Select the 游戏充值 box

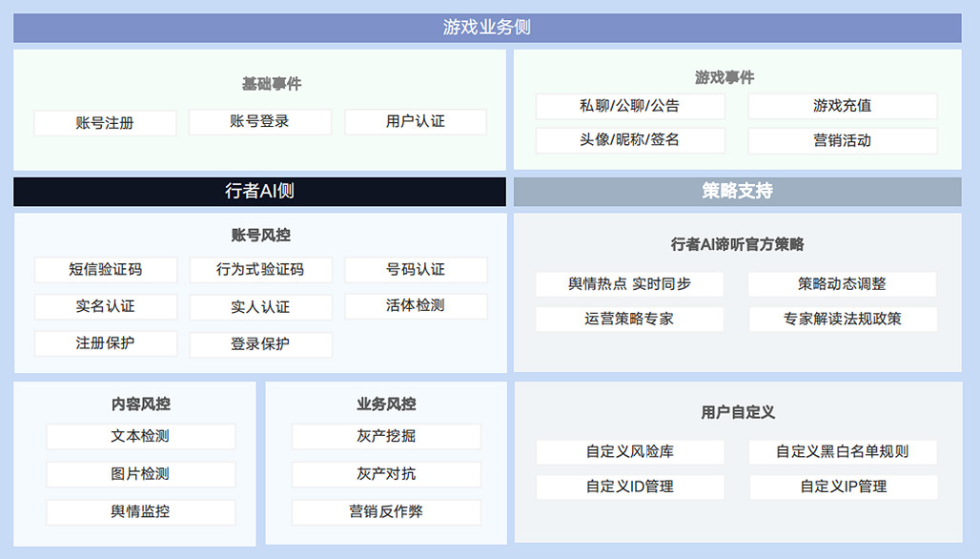[x=842, y=106]
